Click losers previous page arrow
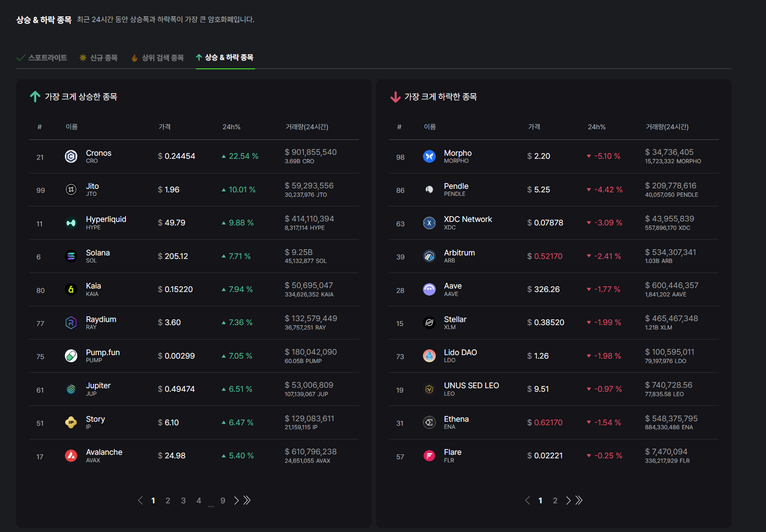This screenshot has width=766, height=532. (x=528, y=500)
